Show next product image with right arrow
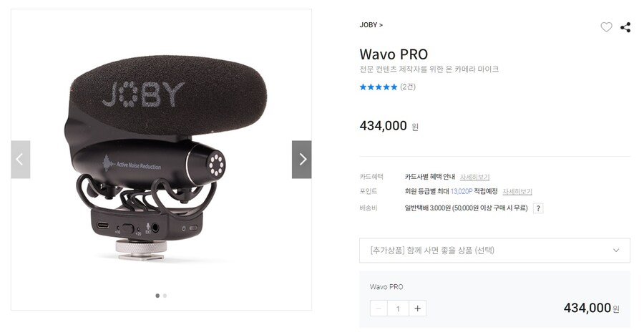644x335 pixels. point(301,160)
